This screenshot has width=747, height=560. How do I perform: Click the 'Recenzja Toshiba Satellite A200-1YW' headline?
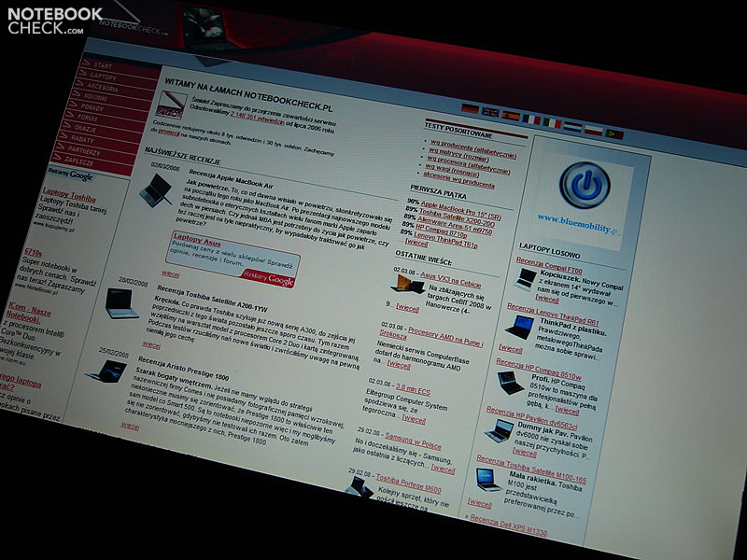pyautogui.click(x=213, y=299)
